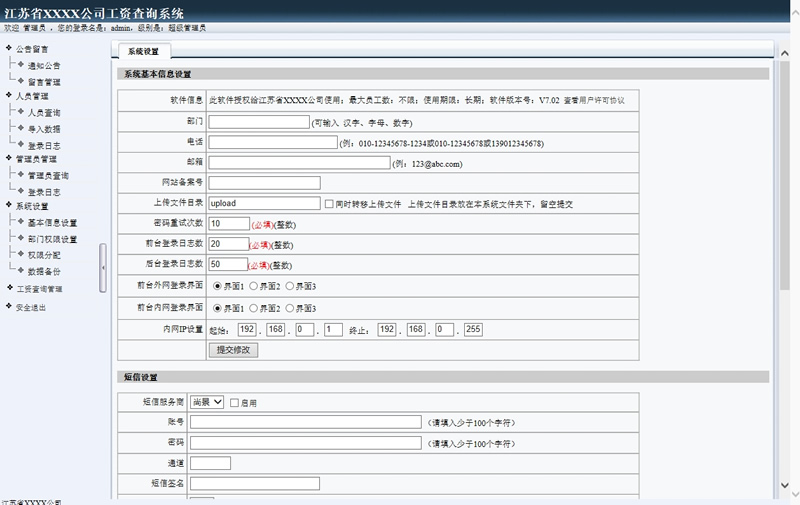Check the 同时转移上传文件 checkbox
Screen dimensions: 800x505
(x=330, y=204)
